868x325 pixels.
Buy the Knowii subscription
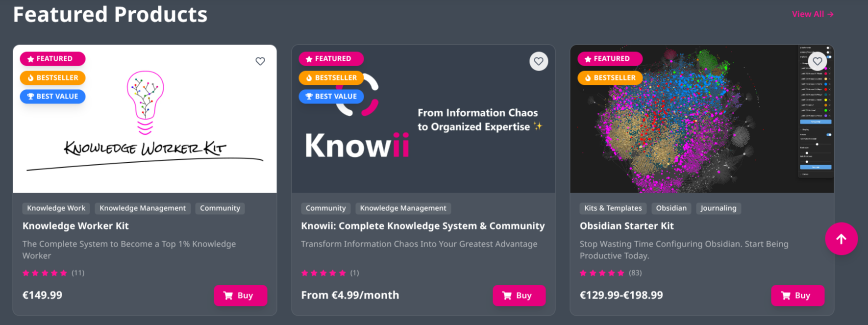click(x=519, y=296)
